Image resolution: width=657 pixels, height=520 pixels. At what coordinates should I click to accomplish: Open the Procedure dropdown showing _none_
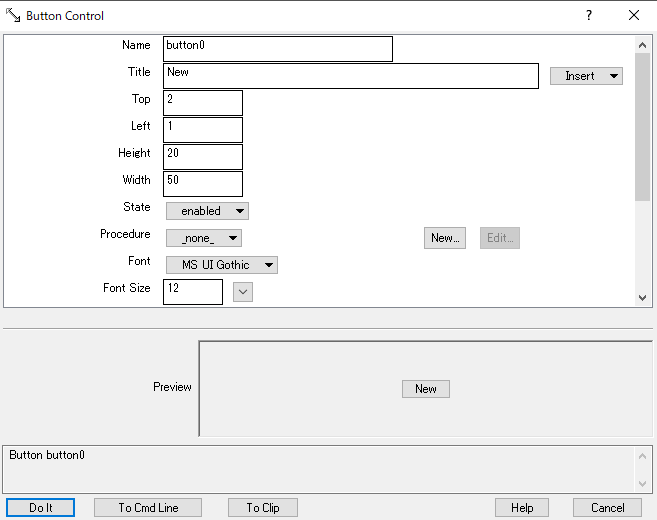[204, 238]
